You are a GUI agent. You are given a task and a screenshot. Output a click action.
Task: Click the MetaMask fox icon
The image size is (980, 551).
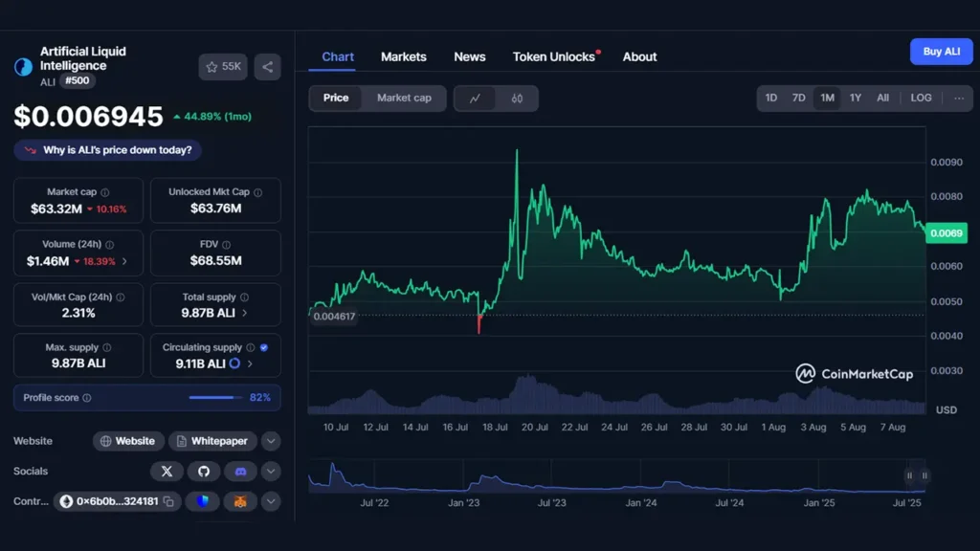[240, 501]
